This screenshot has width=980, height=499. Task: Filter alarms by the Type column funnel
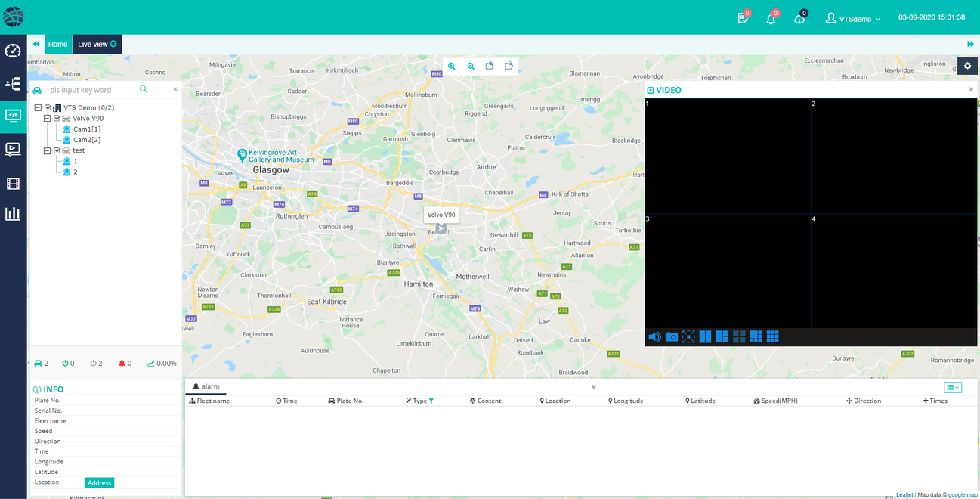click(431, 401)
